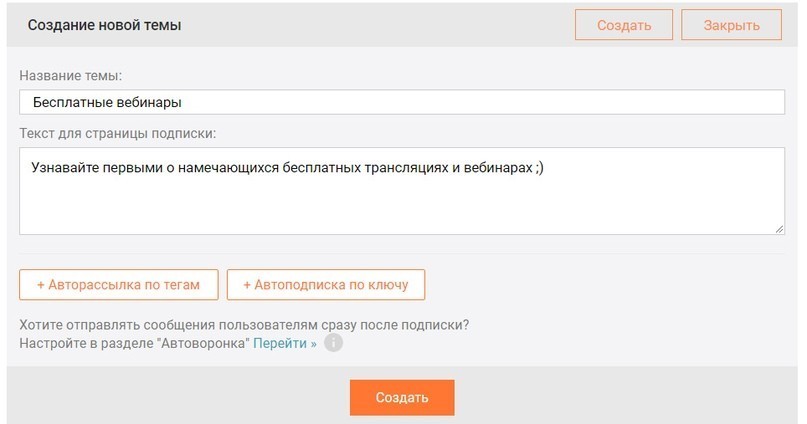Close the new topic dialog with Закрыть
The image size is (807, 424).
[x=731, y=25]
